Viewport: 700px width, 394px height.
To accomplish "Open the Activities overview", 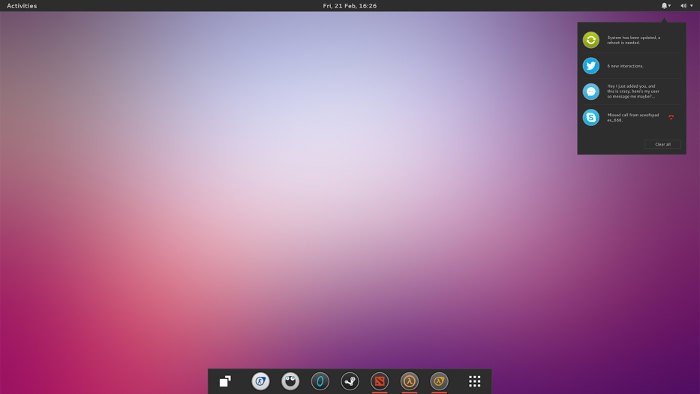I will click(22, 6).
